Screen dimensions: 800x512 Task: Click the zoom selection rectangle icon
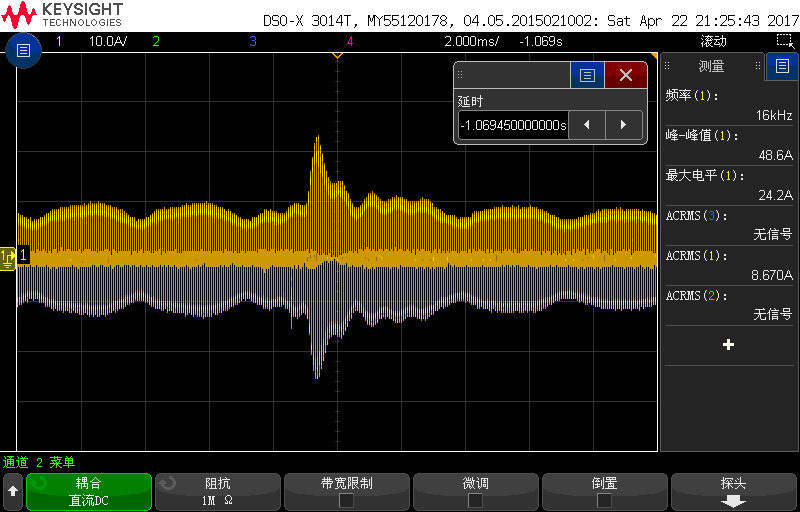[x=783, y=41]
